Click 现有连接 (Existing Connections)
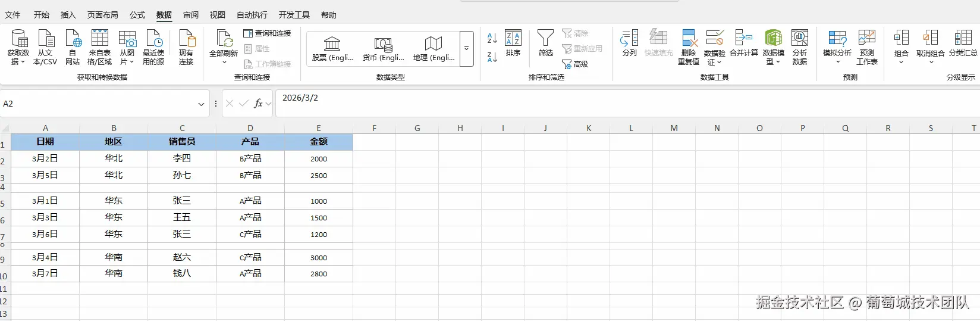980x321 pixels. point(186,47)
